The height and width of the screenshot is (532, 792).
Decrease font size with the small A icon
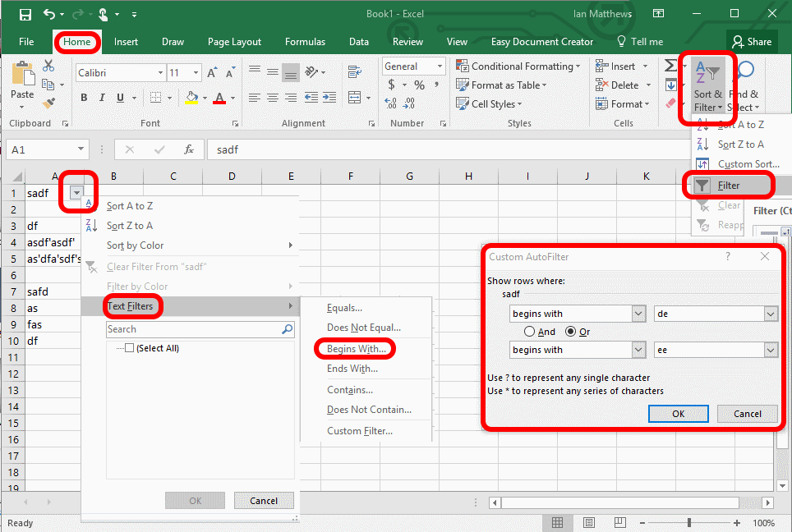click(230, 73)
